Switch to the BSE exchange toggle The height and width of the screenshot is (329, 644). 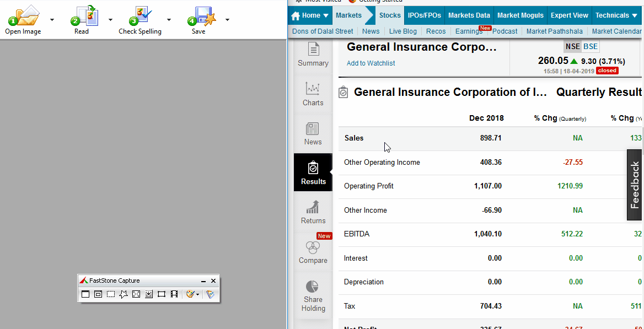pos(591,46)
